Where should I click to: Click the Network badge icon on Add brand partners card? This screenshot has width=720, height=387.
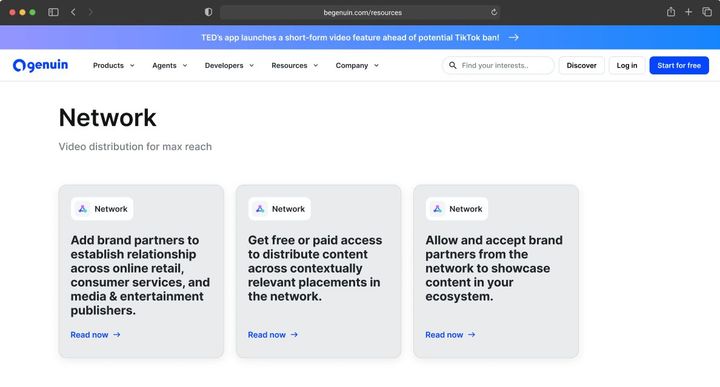[83, 209]
